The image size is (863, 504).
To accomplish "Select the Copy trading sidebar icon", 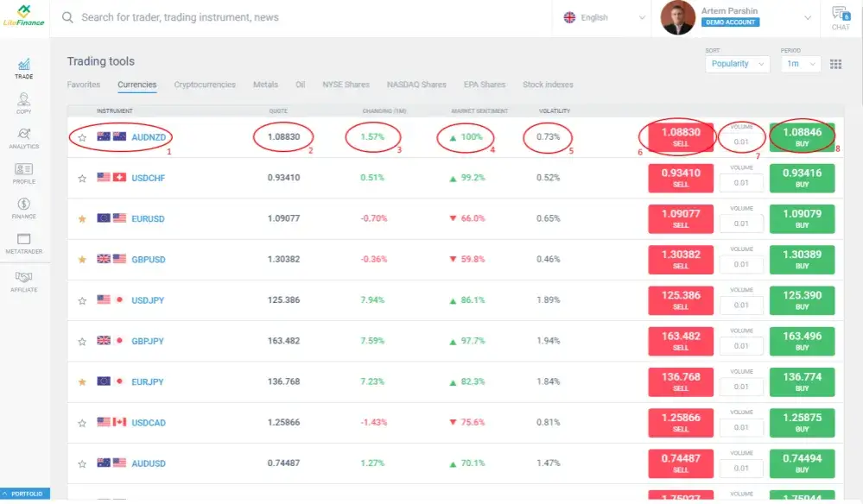I will [x=23, y=104].
